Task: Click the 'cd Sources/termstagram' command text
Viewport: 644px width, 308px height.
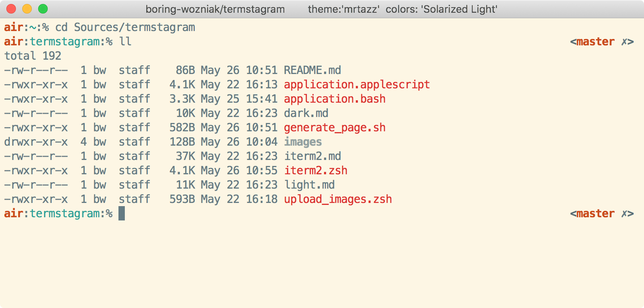Action: coord(125,27)
